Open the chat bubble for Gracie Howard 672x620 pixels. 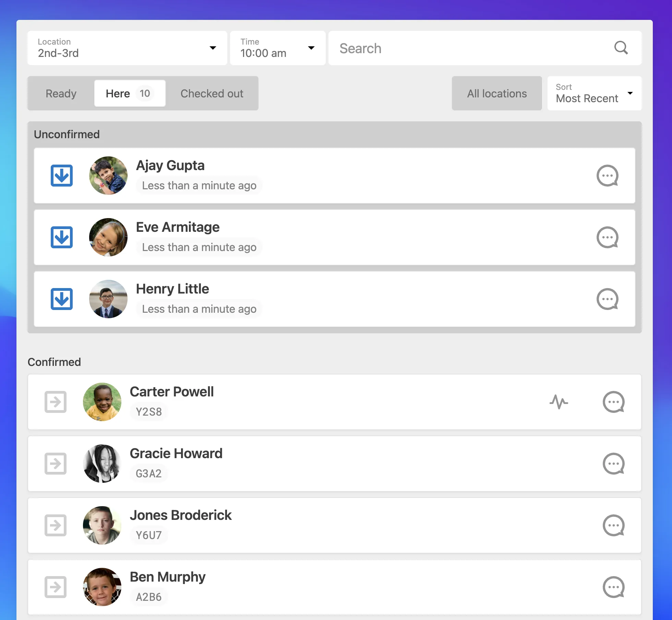point(614,464)
